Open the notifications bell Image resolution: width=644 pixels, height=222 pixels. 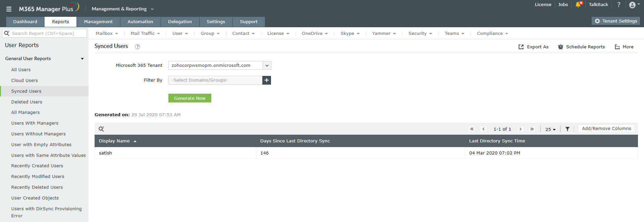(578, 5)
